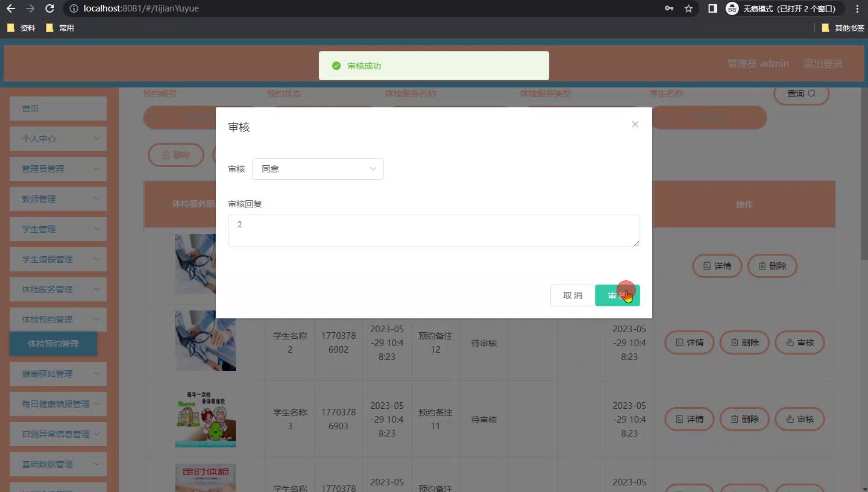Click 详情 in the 学生名称3 row

coord(689,419)
